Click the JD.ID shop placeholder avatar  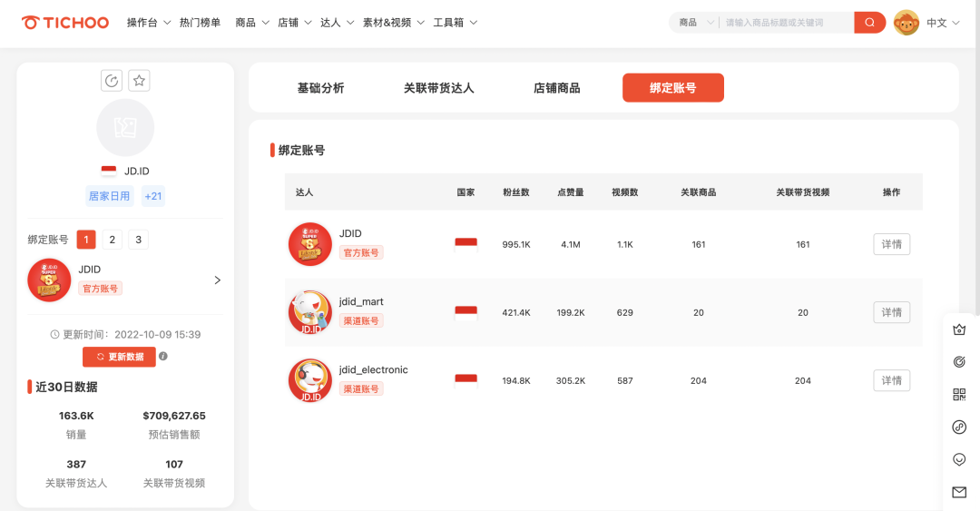(125, 128)
